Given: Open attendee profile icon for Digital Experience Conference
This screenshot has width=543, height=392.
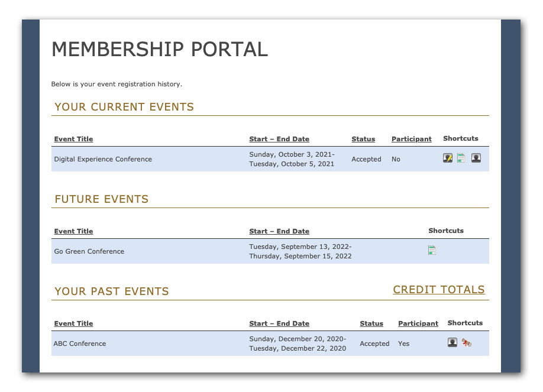Looking at the screenshot, I should click(476, 158).
